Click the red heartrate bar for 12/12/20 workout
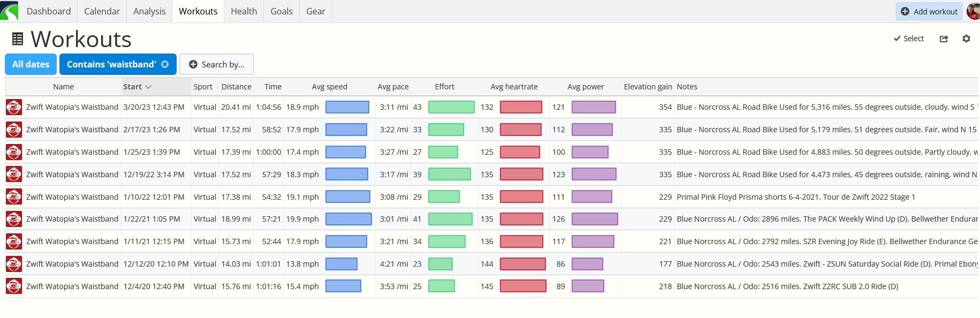This screenshot has width=980, height=318. tap(522, 264)
